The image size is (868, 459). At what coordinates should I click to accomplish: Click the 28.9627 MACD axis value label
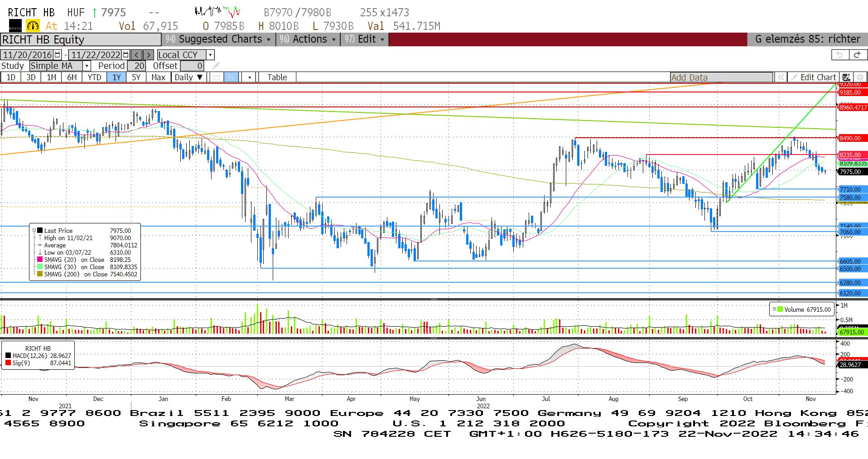click(x=852, y=364)
